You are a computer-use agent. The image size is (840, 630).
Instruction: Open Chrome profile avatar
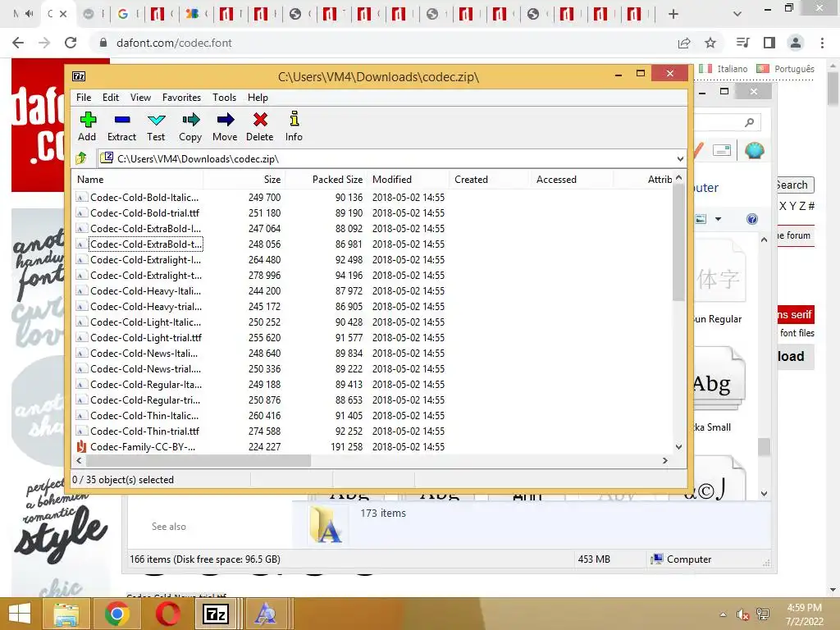tap(796, 43)
